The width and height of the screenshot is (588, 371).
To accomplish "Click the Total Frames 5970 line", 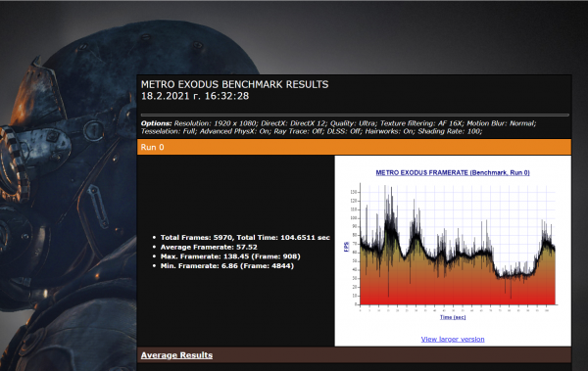I will pos(245,237).
